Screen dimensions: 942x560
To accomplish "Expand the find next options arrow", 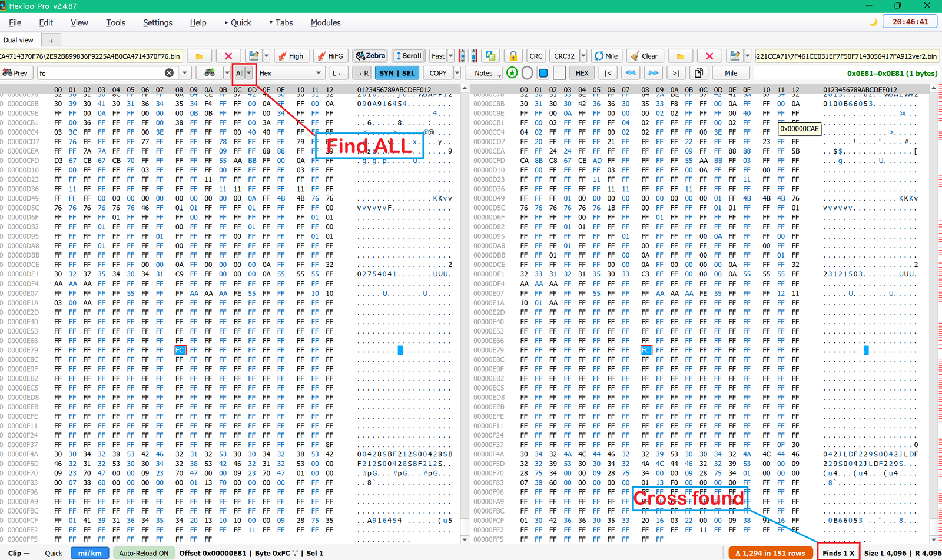I will click(227, 73).
